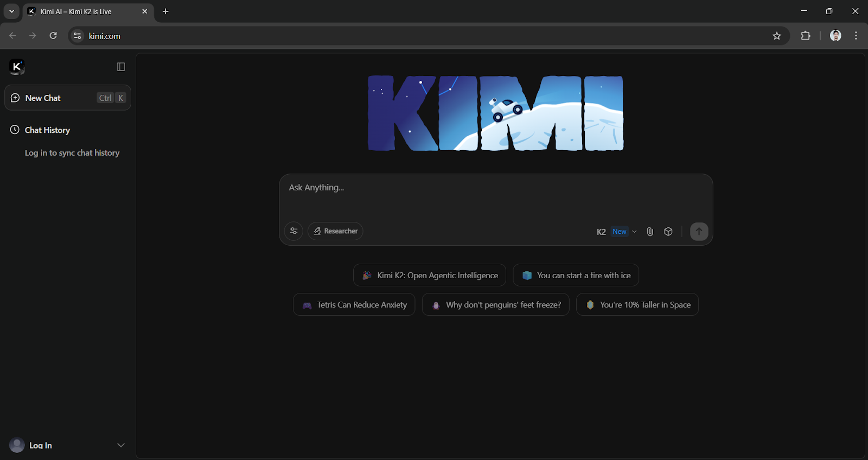Go forward in browser history
Image resolution: width=868 pixels, height=460 pixels.
click(x=33, y=36)
